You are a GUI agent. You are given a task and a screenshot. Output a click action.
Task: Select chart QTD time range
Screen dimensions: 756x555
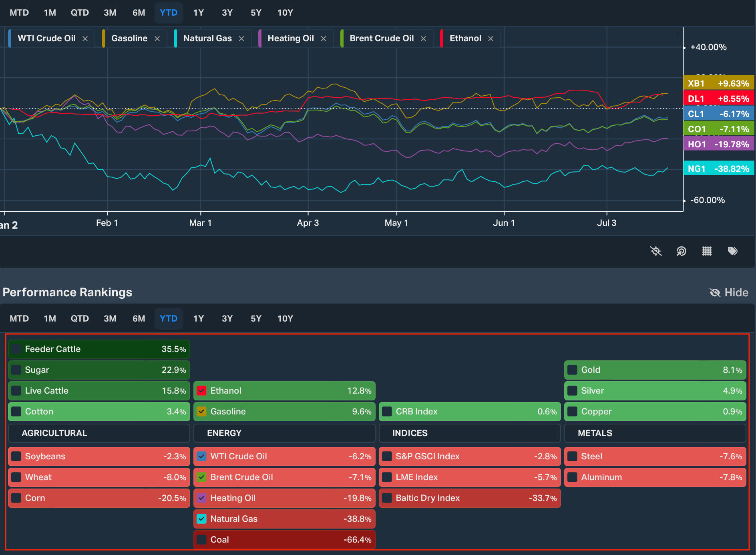[80, 13]
